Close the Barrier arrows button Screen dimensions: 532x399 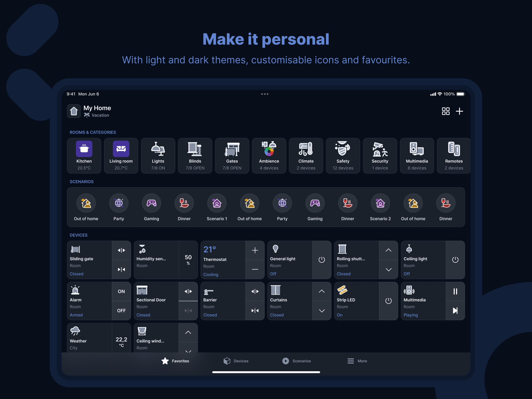point(255,311)
